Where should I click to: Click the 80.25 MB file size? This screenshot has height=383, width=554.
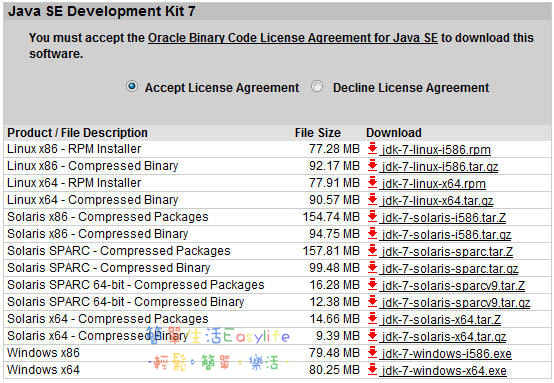click(x=334, y=370)
